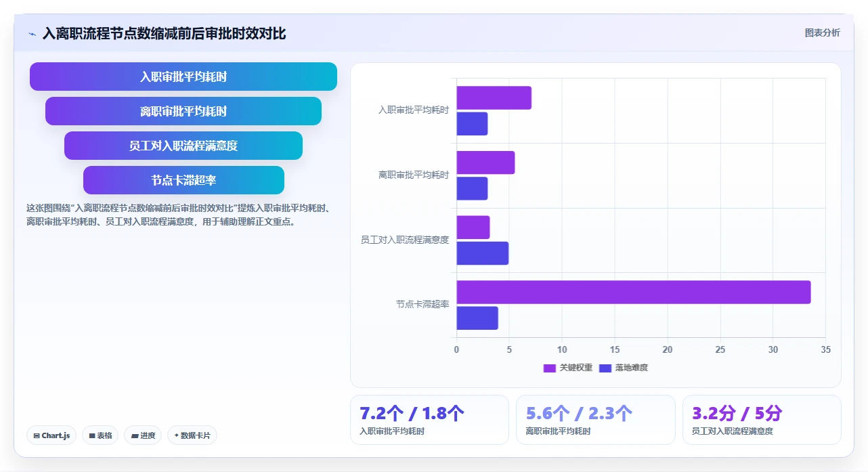868x472 pixels.
Task: Click the title 入离职流程节点数缩减前后审批时效对比
Action: [164, 33]
